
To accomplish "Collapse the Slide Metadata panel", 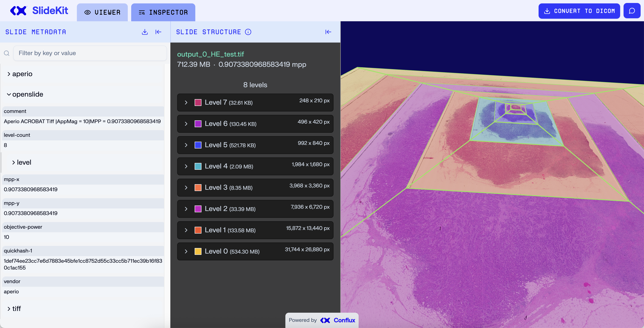I will point(158,32).
